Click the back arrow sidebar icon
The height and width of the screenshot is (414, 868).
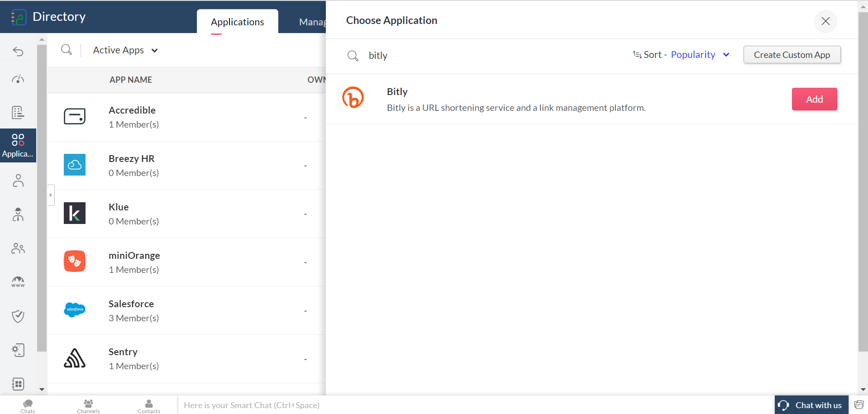coord(18,51)
